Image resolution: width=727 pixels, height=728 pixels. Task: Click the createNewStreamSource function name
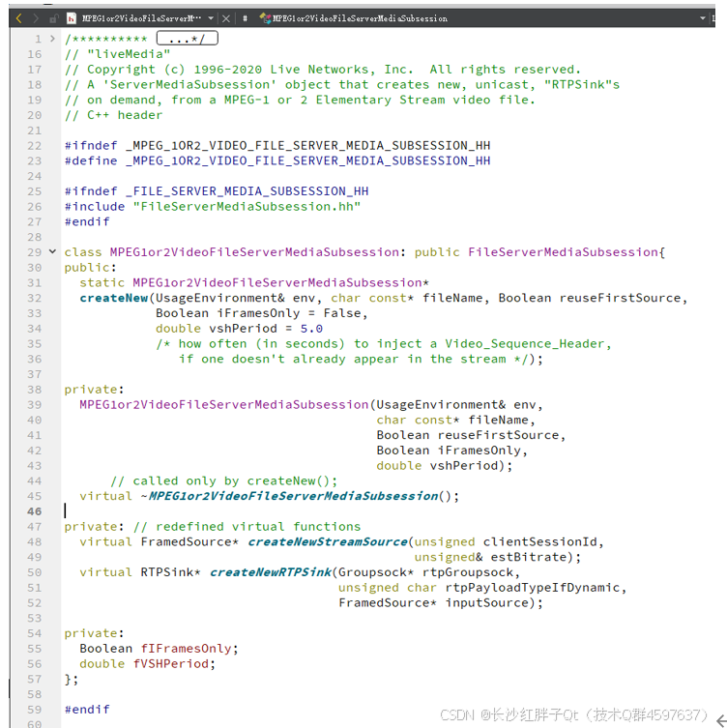pyautogui.click(x=328, y=541)
